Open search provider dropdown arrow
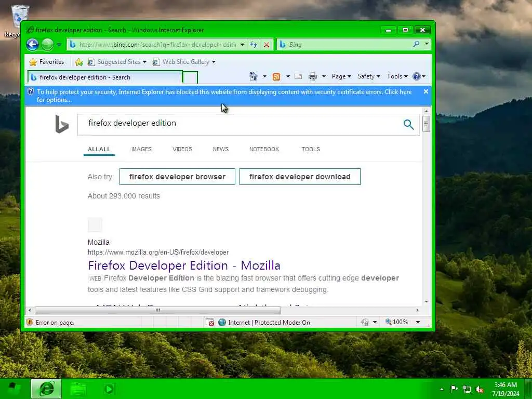 point(427,44)
